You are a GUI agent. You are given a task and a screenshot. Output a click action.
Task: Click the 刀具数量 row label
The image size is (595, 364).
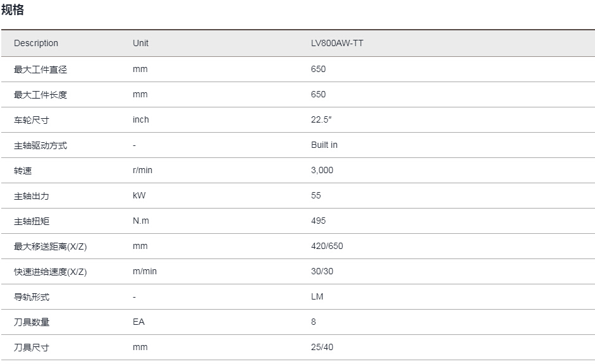(x=32, y=322)
